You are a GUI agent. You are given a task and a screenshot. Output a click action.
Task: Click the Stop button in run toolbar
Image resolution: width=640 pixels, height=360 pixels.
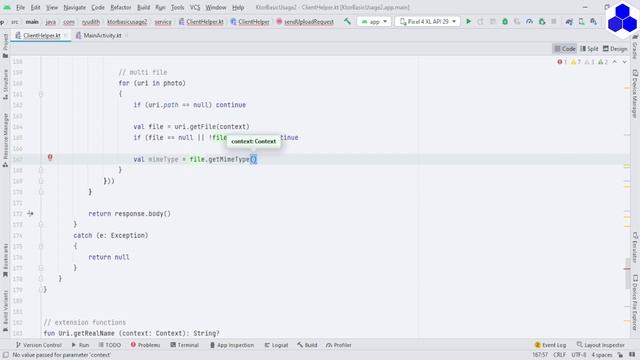[x=554, y=21]
